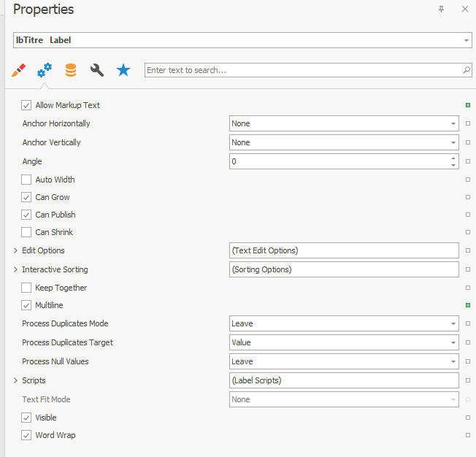Open the lbTitre Label component selector
This screenshot has width=476, height=457.
pos(242,40)
